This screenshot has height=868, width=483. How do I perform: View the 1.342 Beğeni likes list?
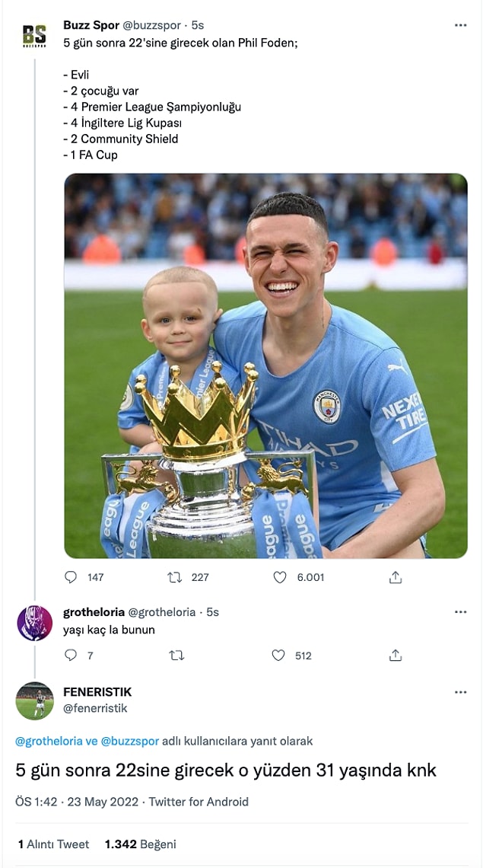[x=141, y=844]
